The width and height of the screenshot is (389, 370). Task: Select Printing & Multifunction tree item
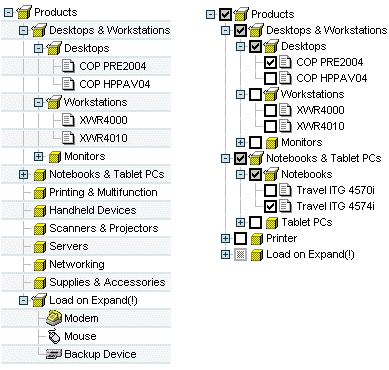tap(103, 192)
